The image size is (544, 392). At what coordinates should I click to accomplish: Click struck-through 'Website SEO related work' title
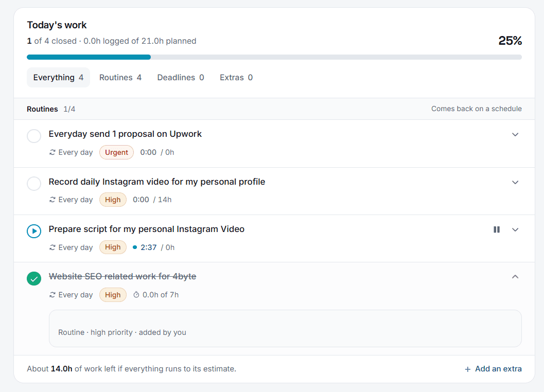point(122,276)
